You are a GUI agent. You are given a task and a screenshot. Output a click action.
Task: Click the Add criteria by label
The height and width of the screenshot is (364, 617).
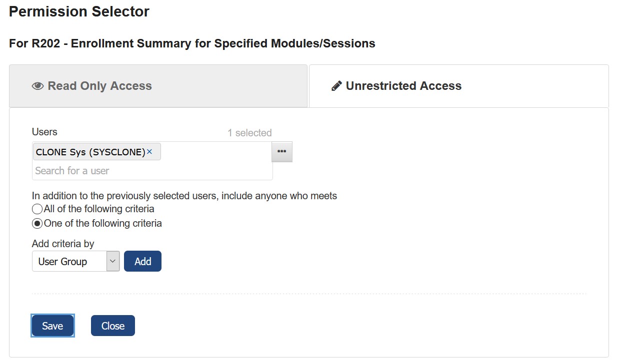click(63, 244)
